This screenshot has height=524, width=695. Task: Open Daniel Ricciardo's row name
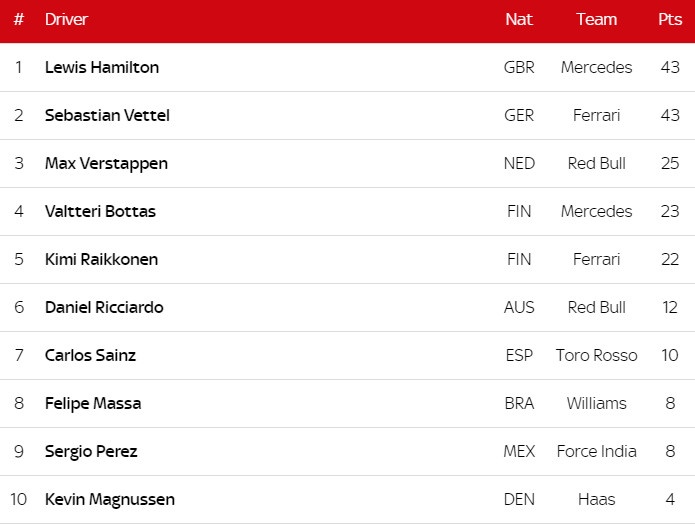pos(104,308)
